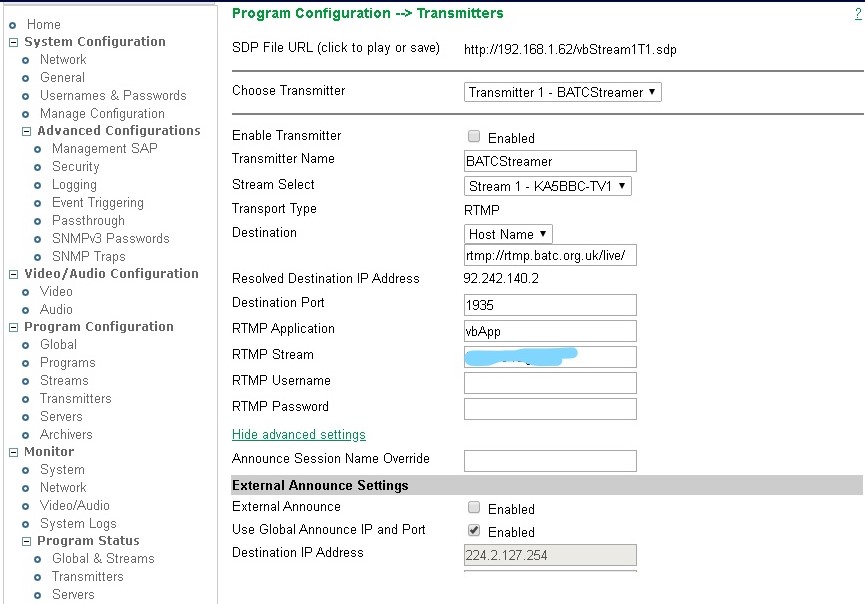Image resolution: width=865 pixels, height=604 pixels.
Task: Click the Destination Port input field
Action: pos(550,305)
